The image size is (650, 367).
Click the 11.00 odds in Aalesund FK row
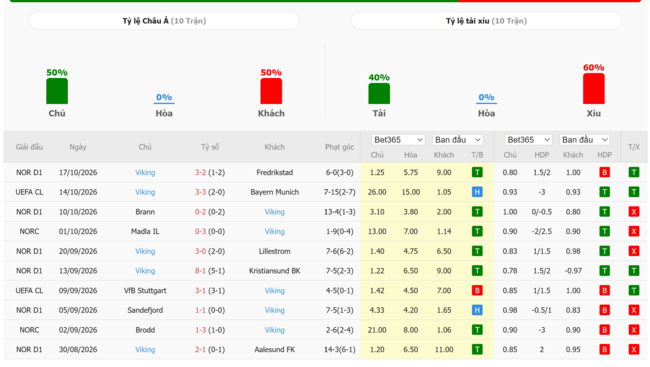click(x=444, y=350)
